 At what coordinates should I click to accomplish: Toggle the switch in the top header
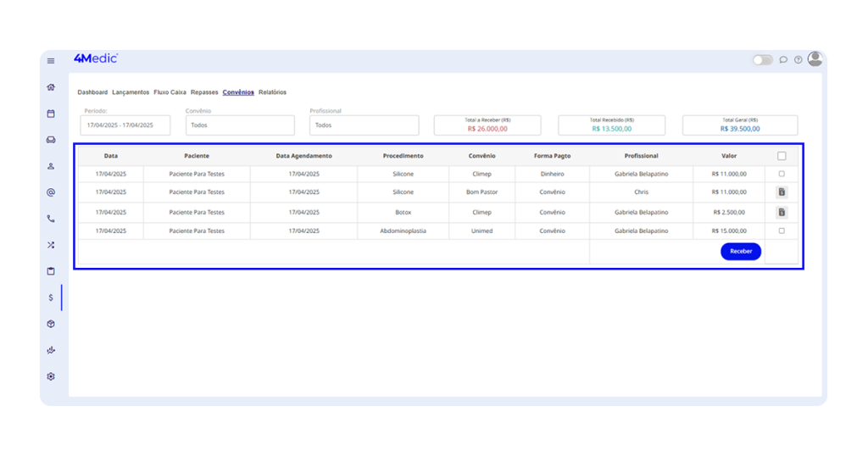(x=762, y=60)
